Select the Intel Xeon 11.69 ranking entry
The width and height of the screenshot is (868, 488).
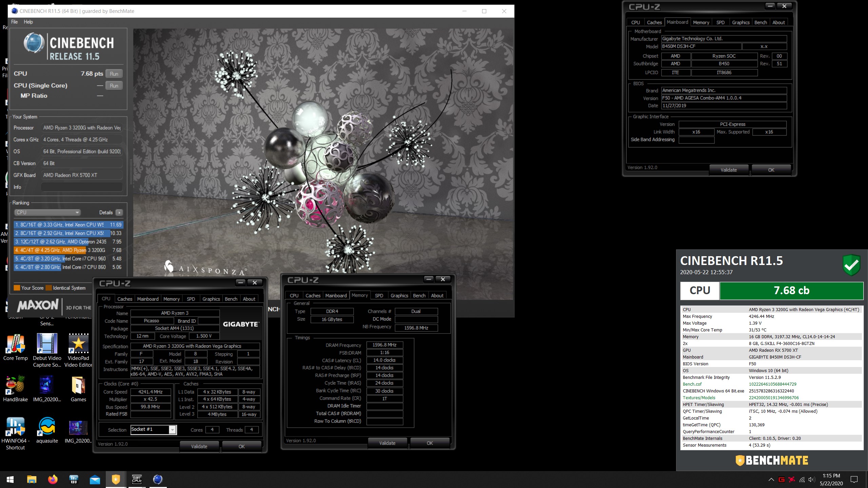(68, 225)
